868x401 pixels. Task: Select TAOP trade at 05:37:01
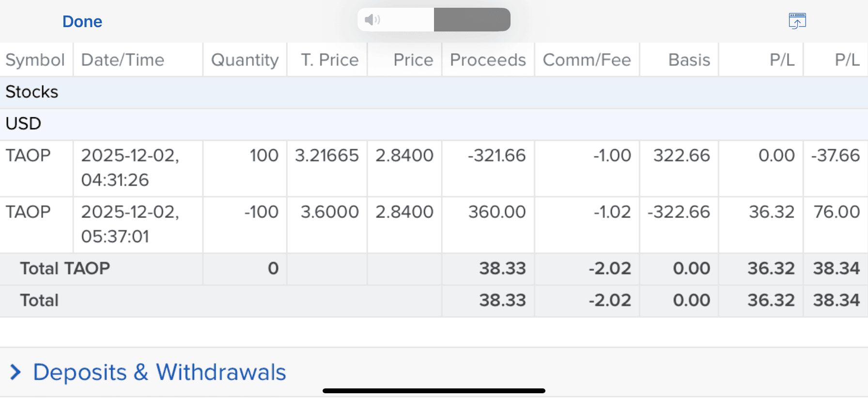coord(130,224)
